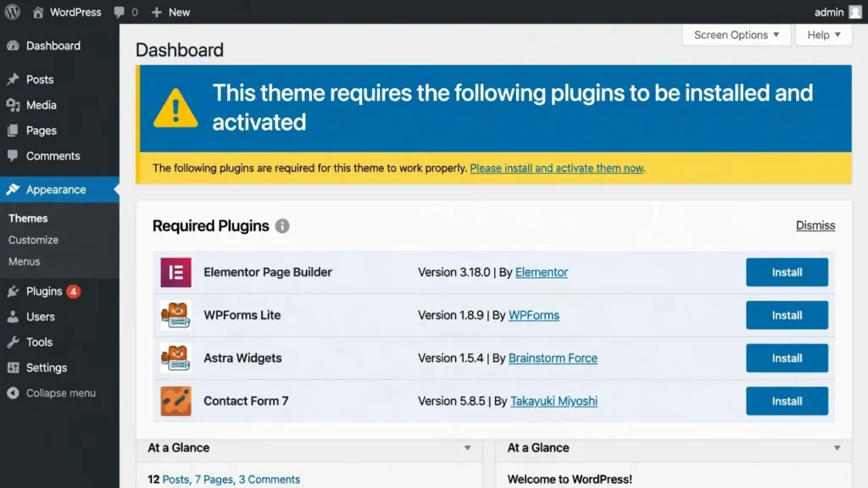
Task: Click the admin username in top bar
Action: coord(829,12)
